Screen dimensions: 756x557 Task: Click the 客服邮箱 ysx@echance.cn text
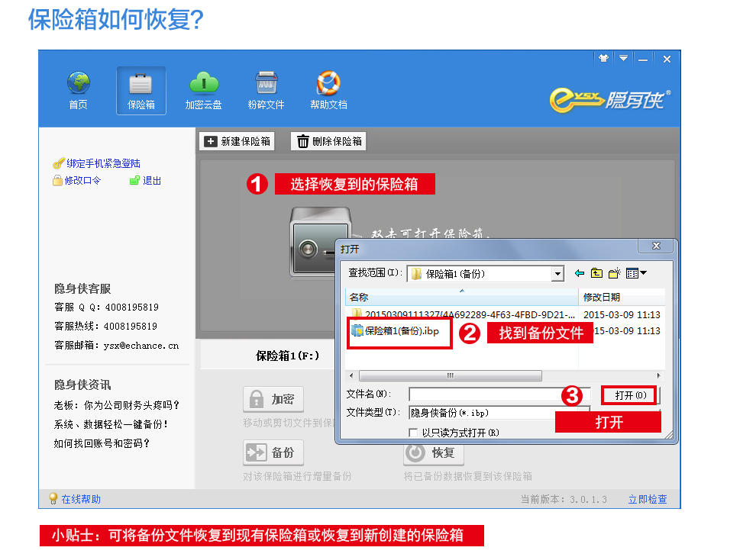(116, 346)
